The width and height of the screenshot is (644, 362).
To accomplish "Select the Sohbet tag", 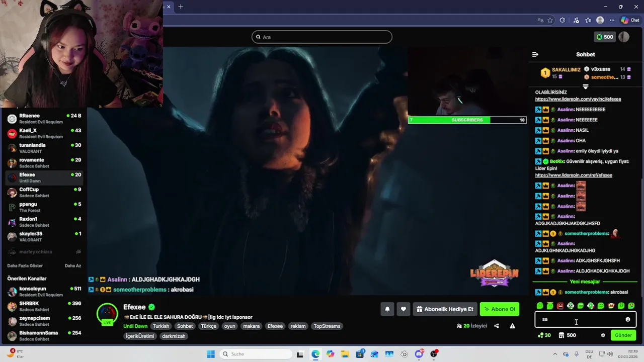I will 185,326.
